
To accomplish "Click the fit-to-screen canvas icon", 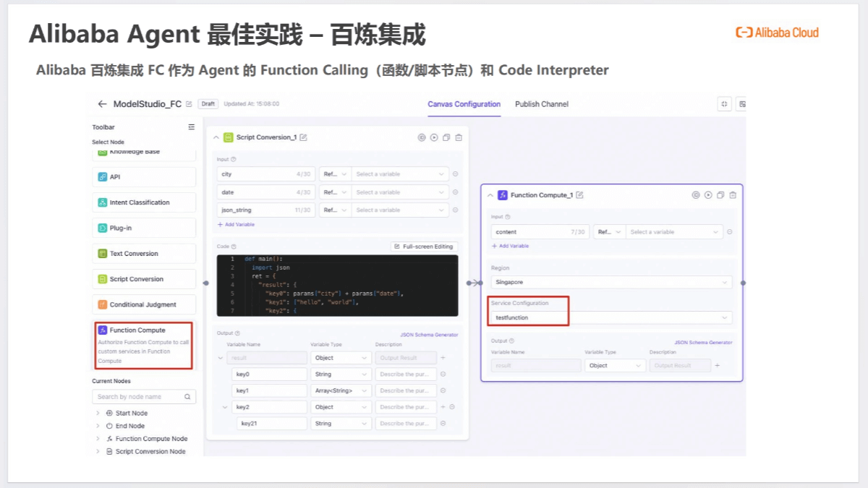I will pos(724,104).
